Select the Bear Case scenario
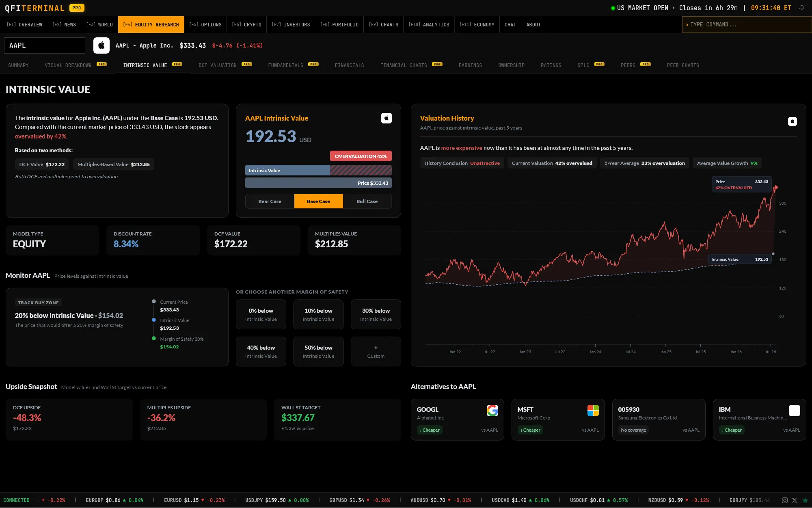The width and height of the screenshot is (812, 508). coord(270,201)
